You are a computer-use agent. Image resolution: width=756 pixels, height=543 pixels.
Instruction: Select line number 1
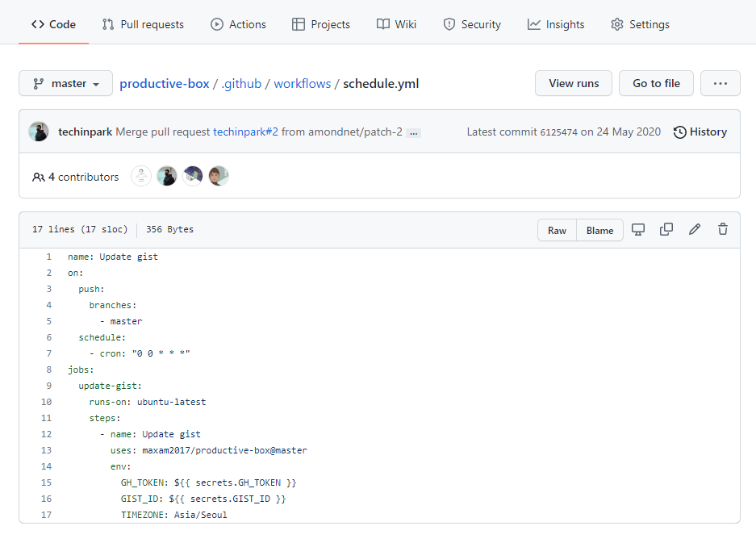(48, 257)
